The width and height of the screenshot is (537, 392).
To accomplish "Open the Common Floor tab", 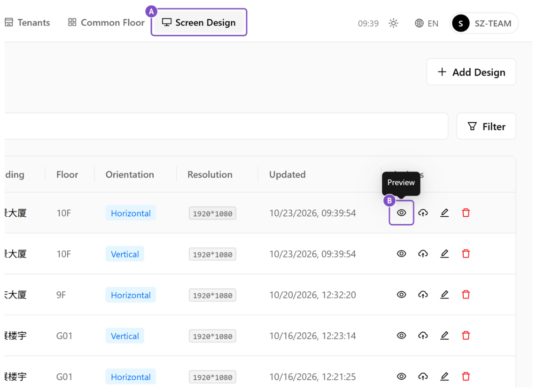I will click(x=106, y=22).
